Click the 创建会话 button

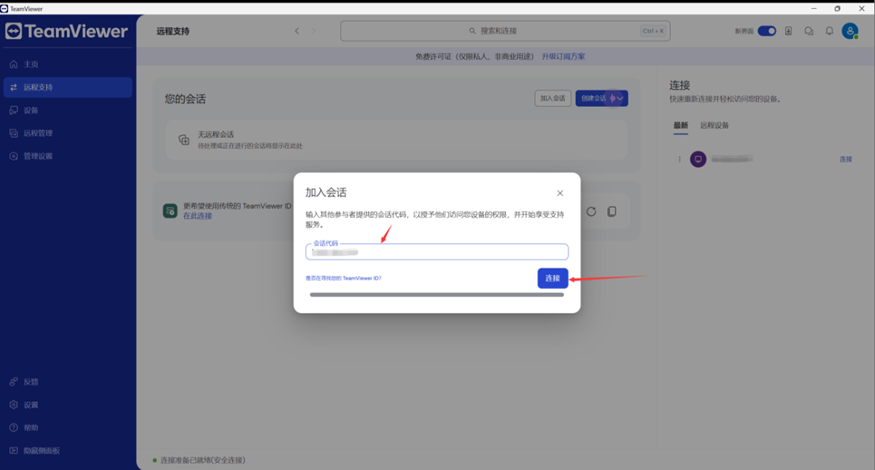593,98
